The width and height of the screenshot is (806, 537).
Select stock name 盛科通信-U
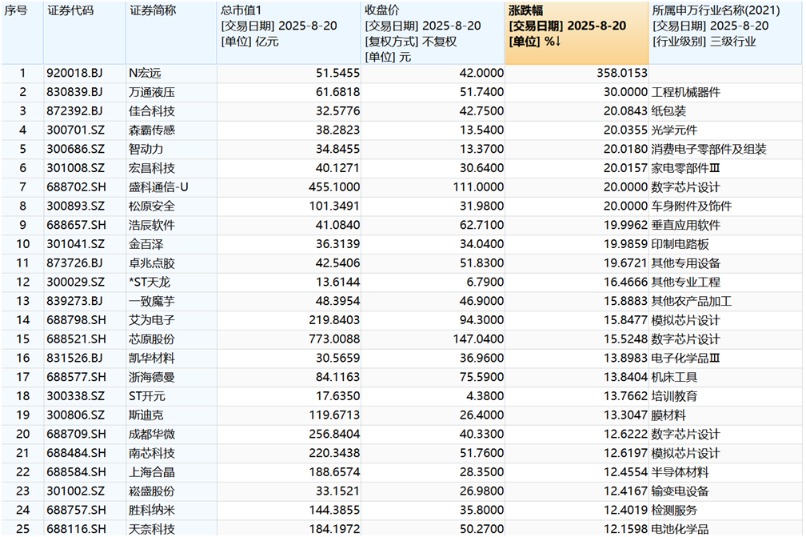pos(158,187)
